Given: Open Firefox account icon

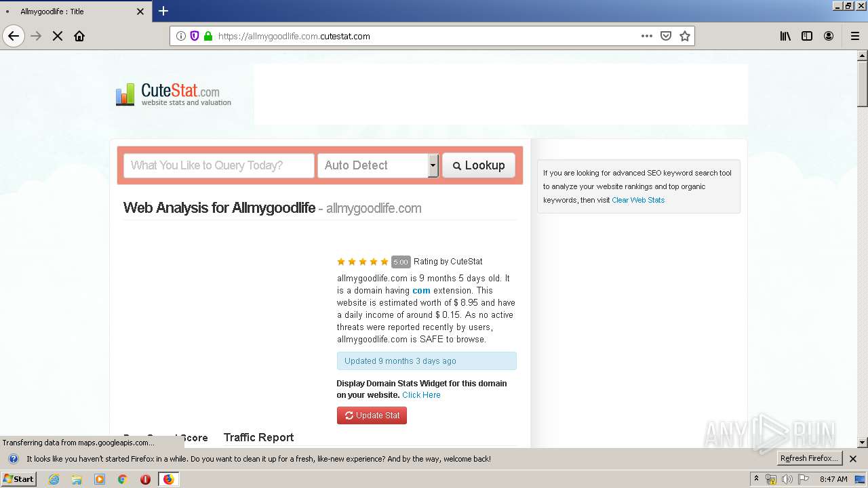Looking at the screenshot, I should 829,36.
